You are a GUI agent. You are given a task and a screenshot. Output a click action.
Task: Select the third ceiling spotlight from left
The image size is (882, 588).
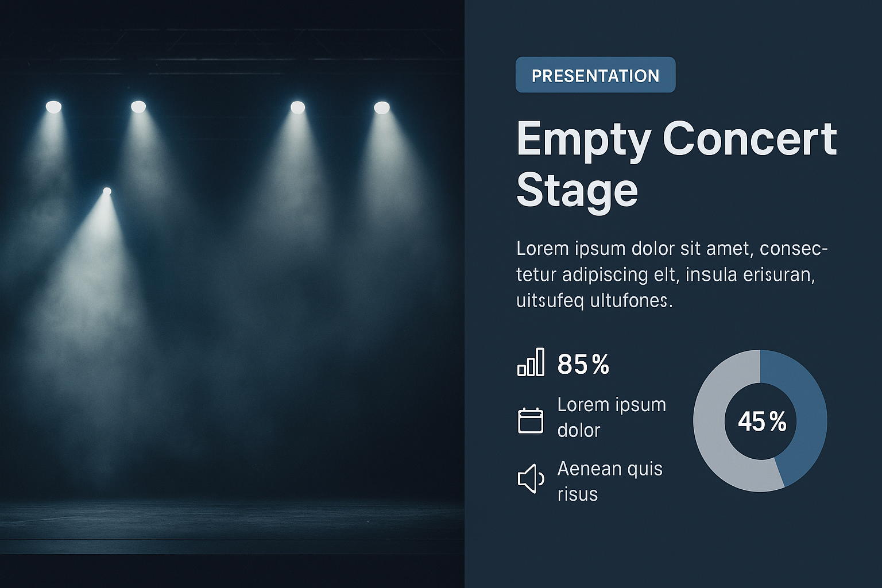297,107
